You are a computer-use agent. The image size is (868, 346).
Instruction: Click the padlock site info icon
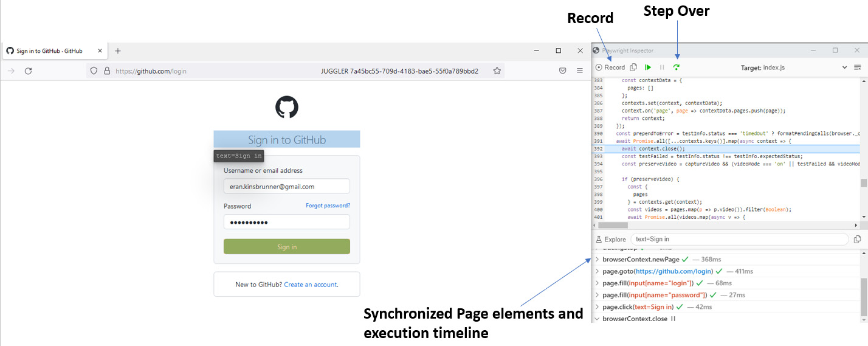(x=107, y=71)
